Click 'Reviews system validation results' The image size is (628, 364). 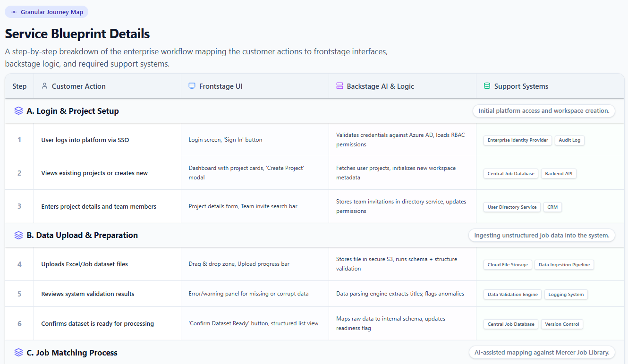point(88,294)
